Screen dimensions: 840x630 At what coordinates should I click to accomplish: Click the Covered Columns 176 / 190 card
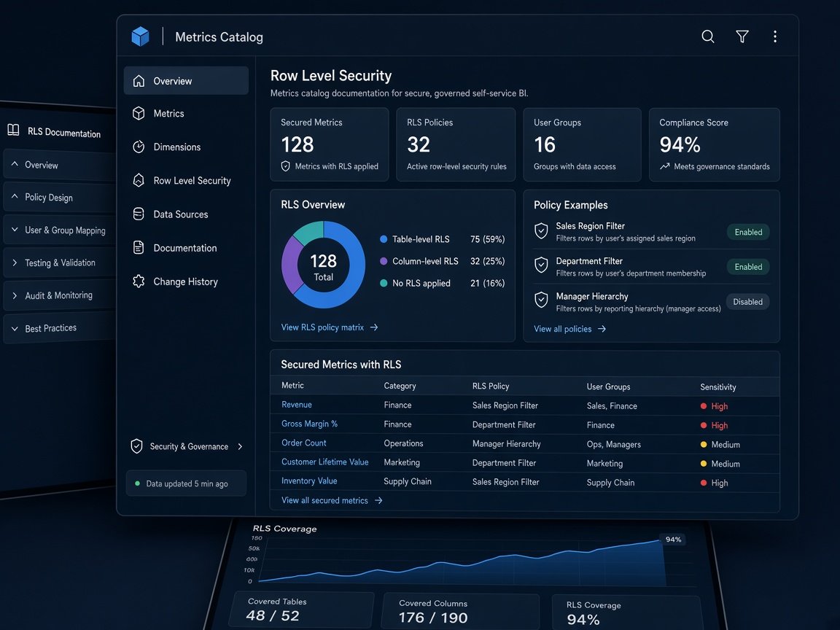[461, 611]
